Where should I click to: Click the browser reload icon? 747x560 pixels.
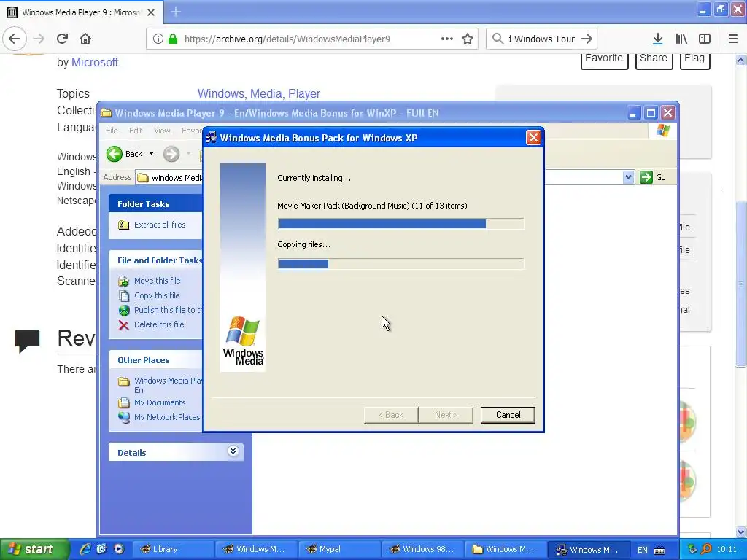pos(62,39)
